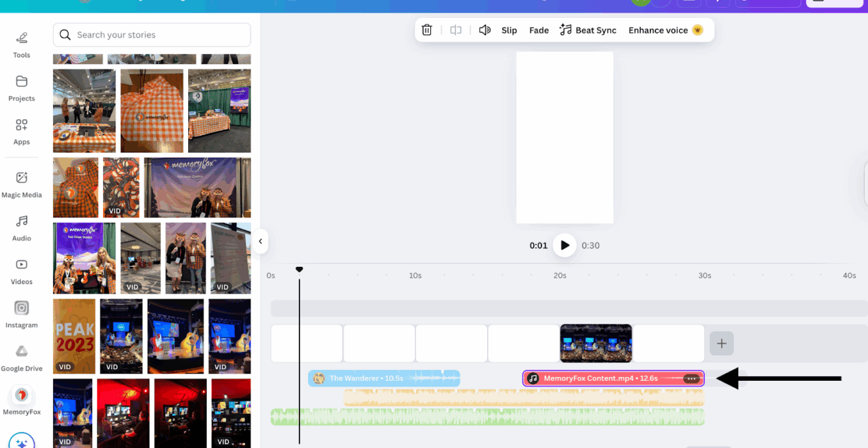This screenshot has height=448, width=868.
Task: Click the split clip icon in toolbar
Action: (456, 30)
